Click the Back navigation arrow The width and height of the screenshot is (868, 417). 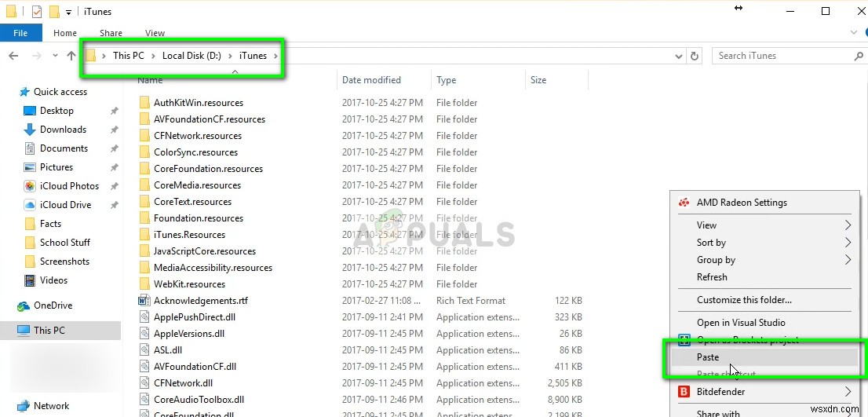point(14,56)
